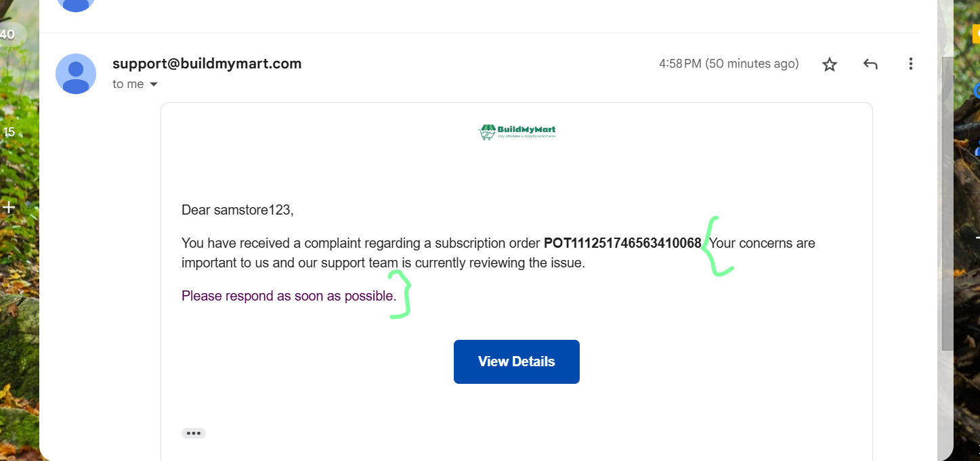Show trimmed content via the three-dot pill
The height and width of the screenshot is (461, 980).
194,433
